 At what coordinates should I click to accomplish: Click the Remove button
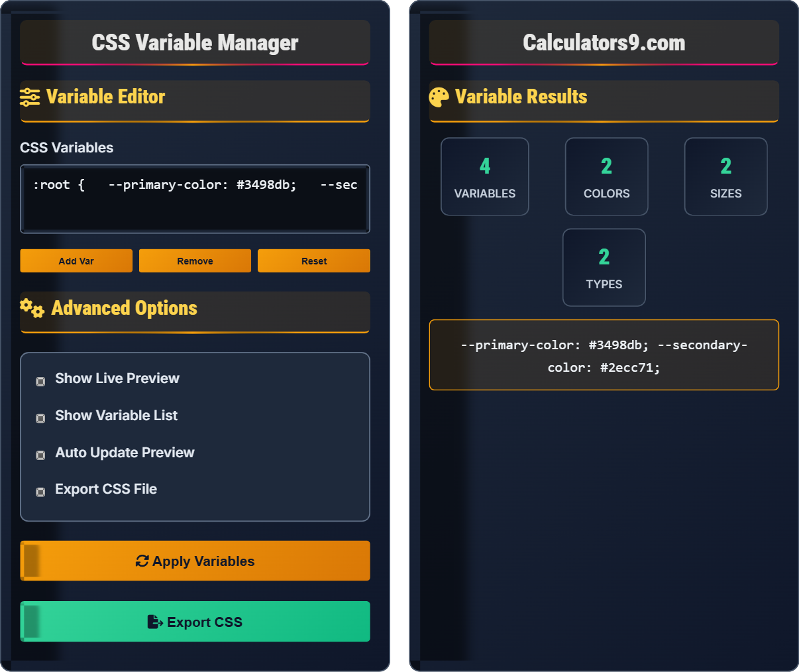point(195,261)
